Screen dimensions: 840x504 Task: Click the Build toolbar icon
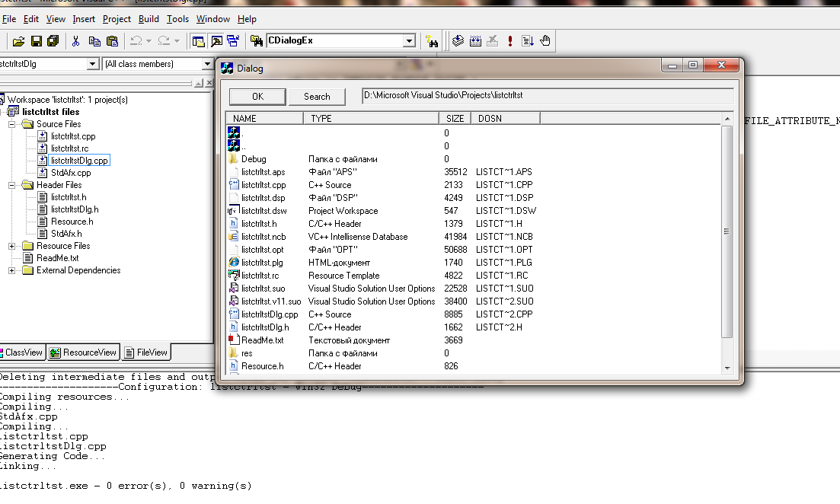click(x=476, y=41)
